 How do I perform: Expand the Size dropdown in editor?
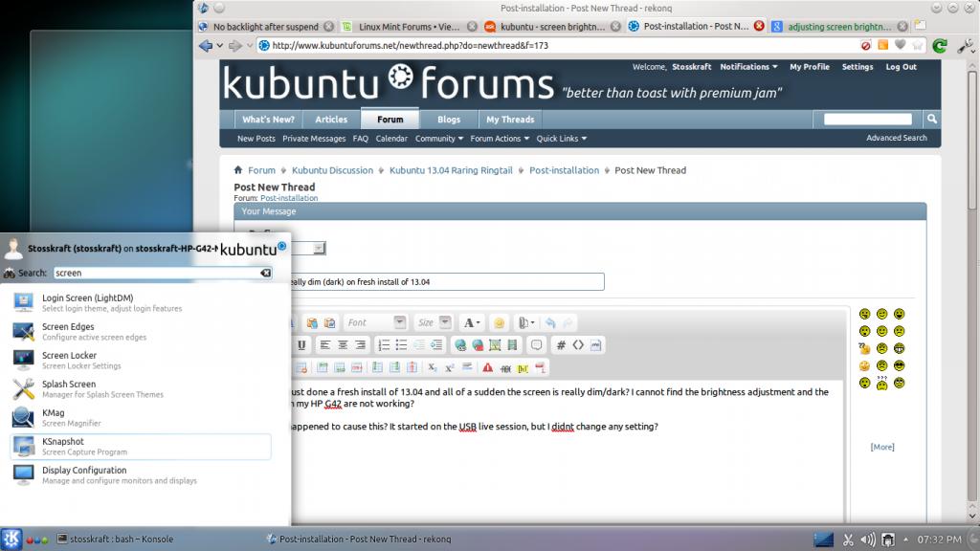coord(445,322)
